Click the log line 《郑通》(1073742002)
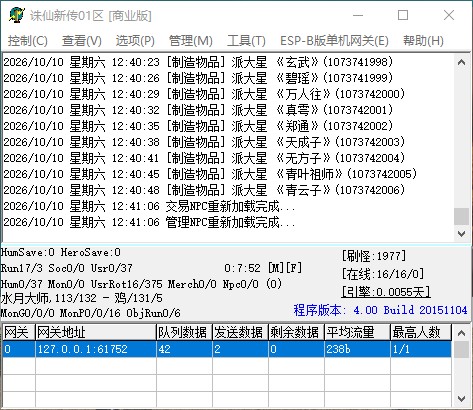 198,126
